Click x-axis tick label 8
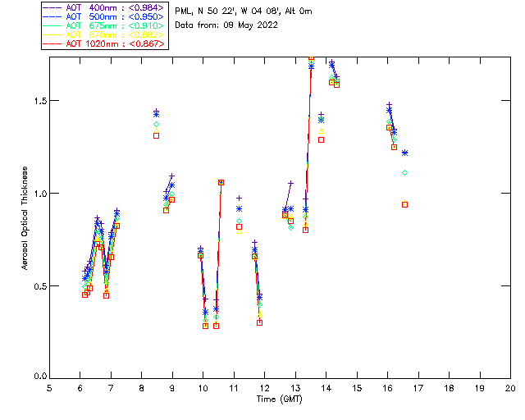Image resolution: width=525 pixels, height=420 pixels. click(141, 388)
